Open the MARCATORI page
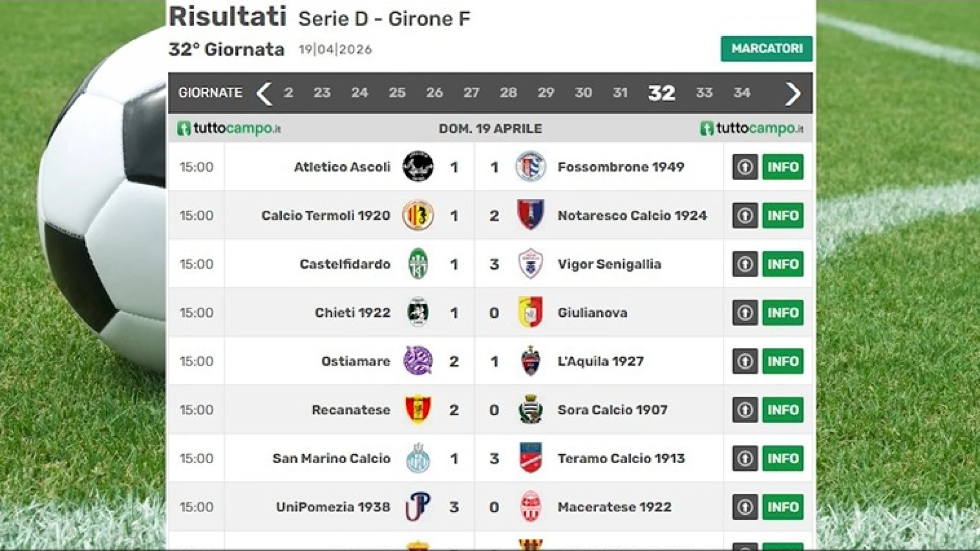 (767, 48)
